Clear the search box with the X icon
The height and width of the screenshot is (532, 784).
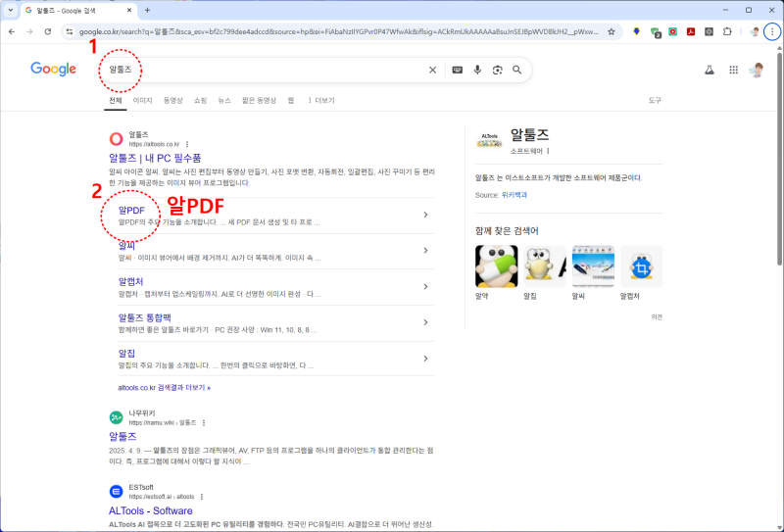click(432, 70)
